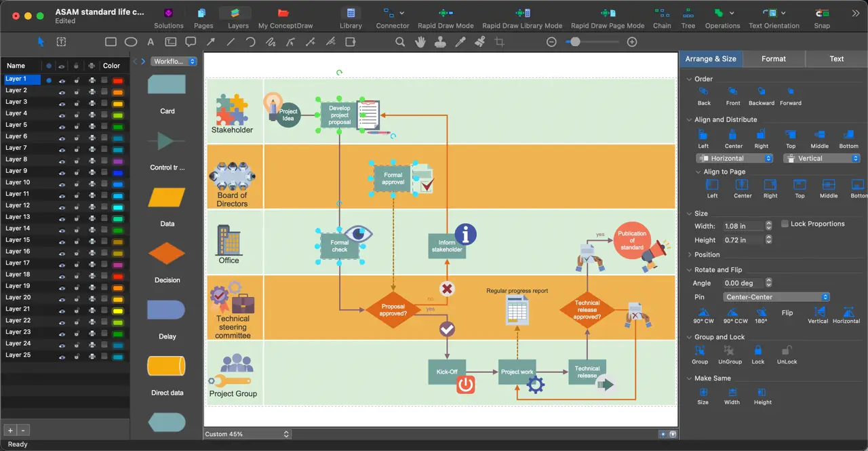Image resolution: width=868 pixels, height=451 pixels.
Task: Open the Library panel
Action: click(x=351, y=18)
